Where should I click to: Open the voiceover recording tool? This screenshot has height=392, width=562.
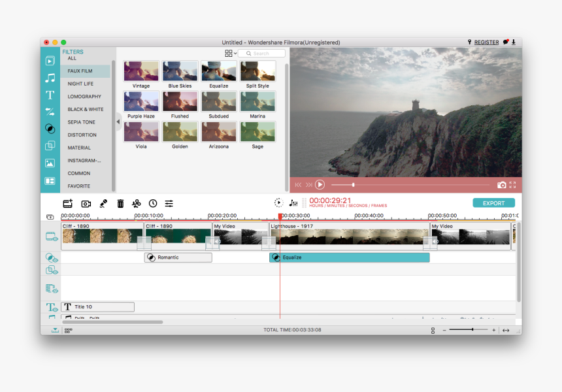click(103, 204)
